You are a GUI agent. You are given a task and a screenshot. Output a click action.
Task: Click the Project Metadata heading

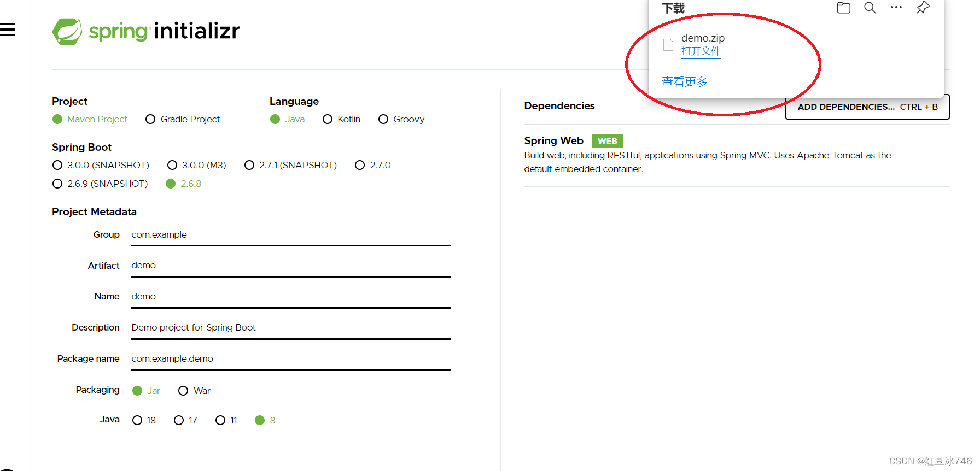pos(94,211)
